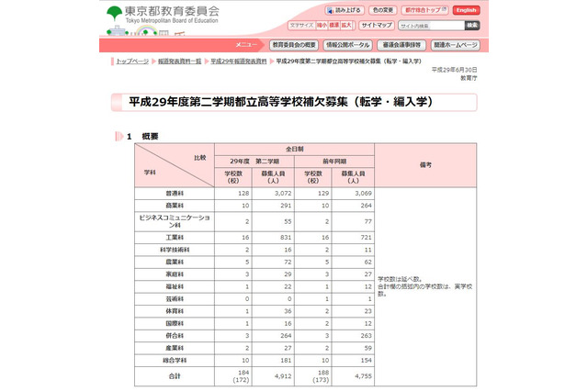Click the 学校数は延べ数 remarks note

[401, 279]
